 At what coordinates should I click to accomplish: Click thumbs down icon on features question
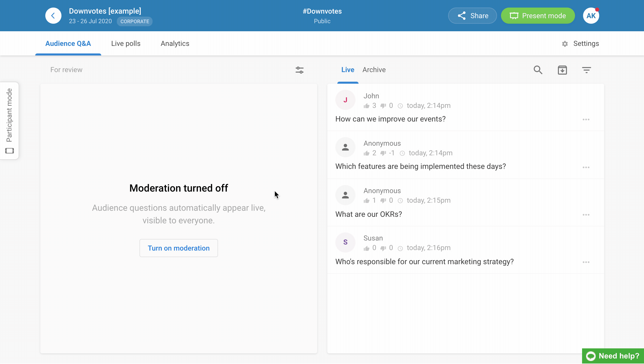383,153
